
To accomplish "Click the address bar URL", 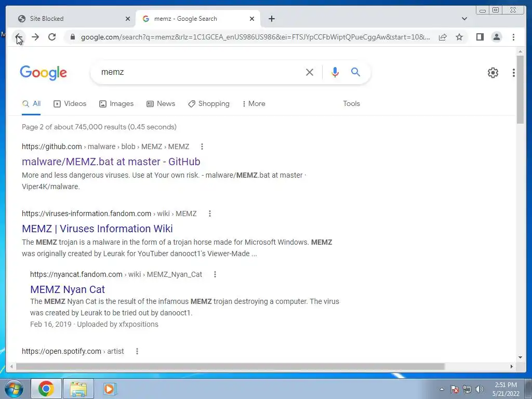I will (x=256, y=37).
